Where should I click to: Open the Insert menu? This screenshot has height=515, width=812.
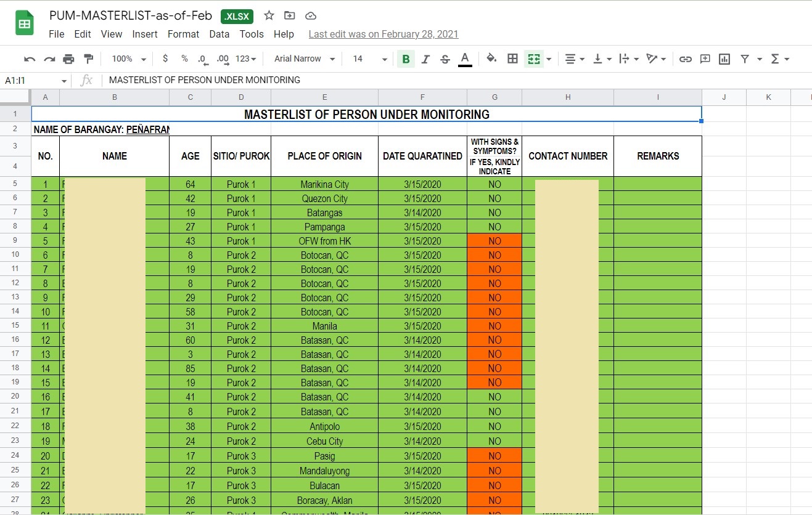tap(145, 34)
